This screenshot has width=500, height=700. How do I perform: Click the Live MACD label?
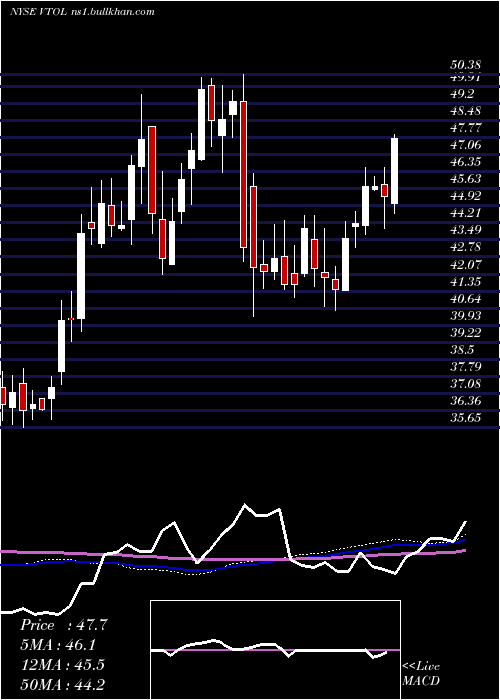tap(421, 673)
